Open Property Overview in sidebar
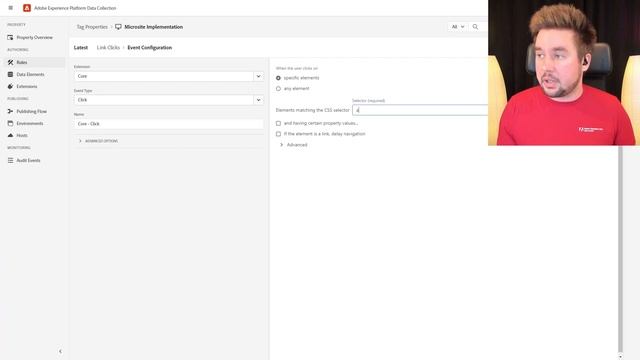640x360 pixels. click(35, 37)
